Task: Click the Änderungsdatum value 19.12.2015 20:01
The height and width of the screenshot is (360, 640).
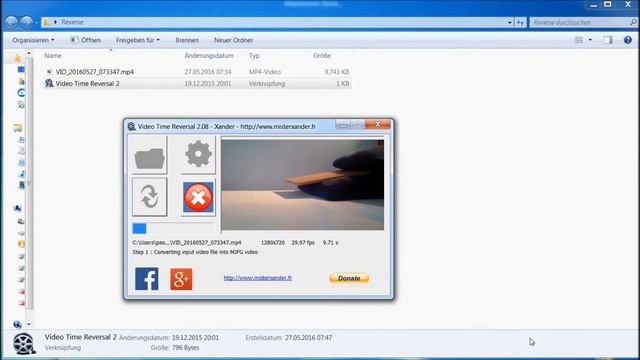Action: [195, 338]
